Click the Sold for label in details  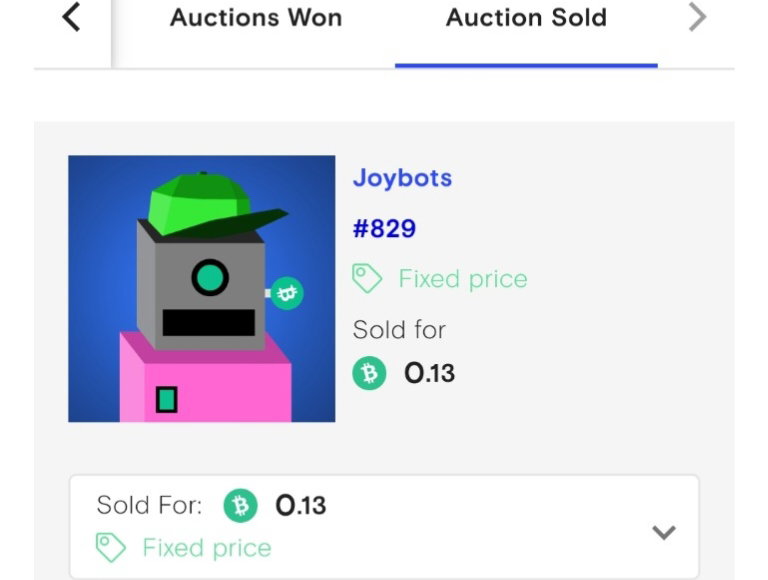click(399, 330)
